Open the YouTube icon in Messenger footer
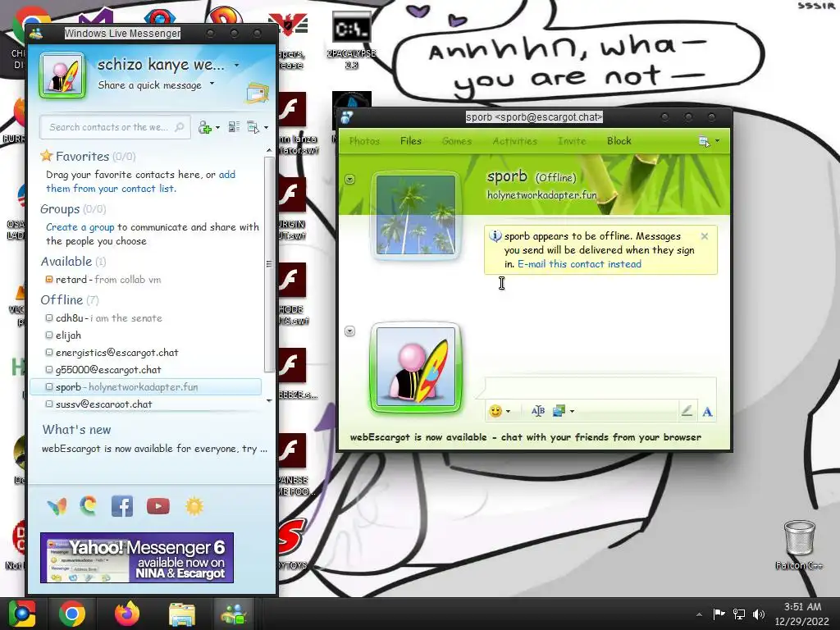This screenshot has height=630, width=840. tap(158, 506)
